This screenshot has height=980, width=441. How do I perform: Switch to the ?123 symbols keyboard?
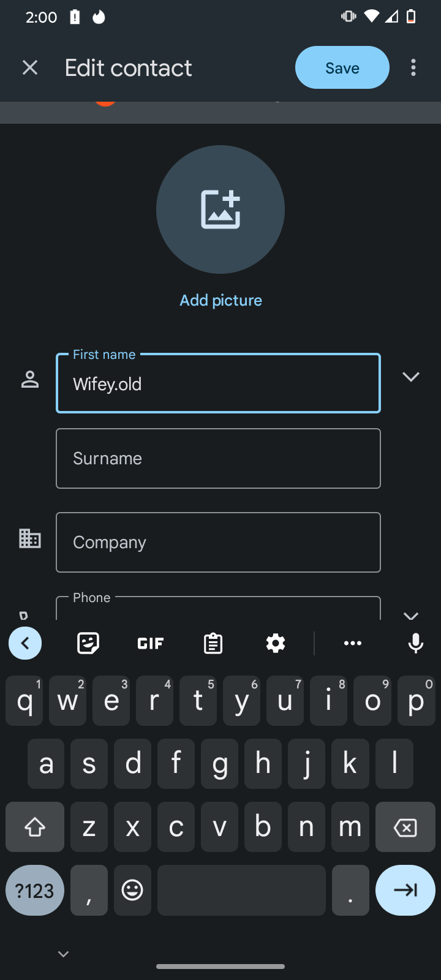click(35, 890)
